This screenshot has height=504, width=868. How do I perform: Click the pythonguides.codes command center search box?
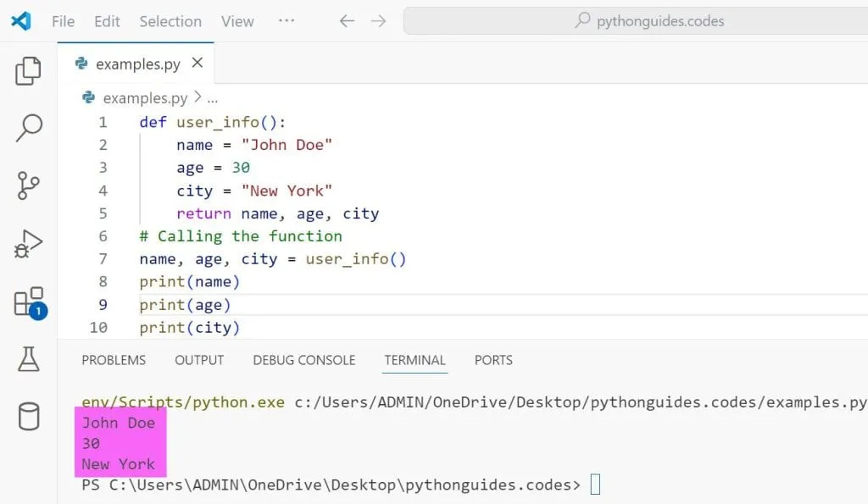tap(636, 21)
